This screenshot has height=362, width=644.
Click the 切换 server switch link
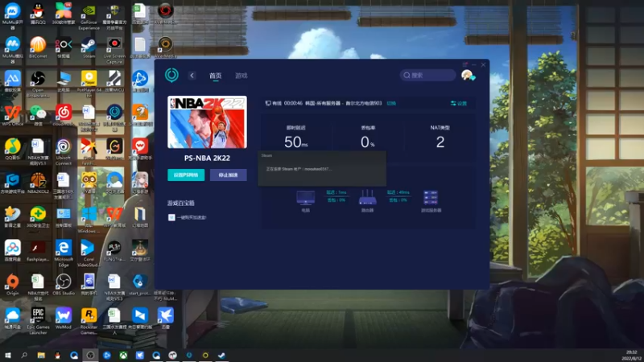391,104
